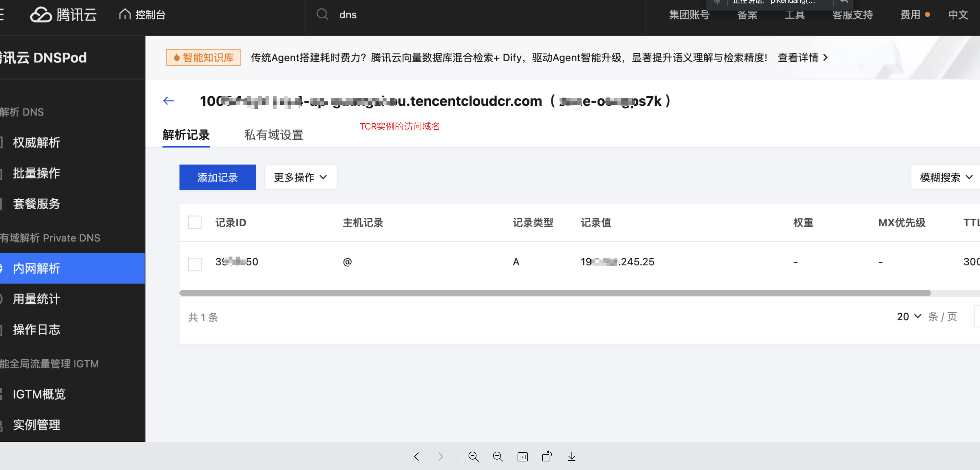Open 操作日志 in the sidebar

click(36, 330)
